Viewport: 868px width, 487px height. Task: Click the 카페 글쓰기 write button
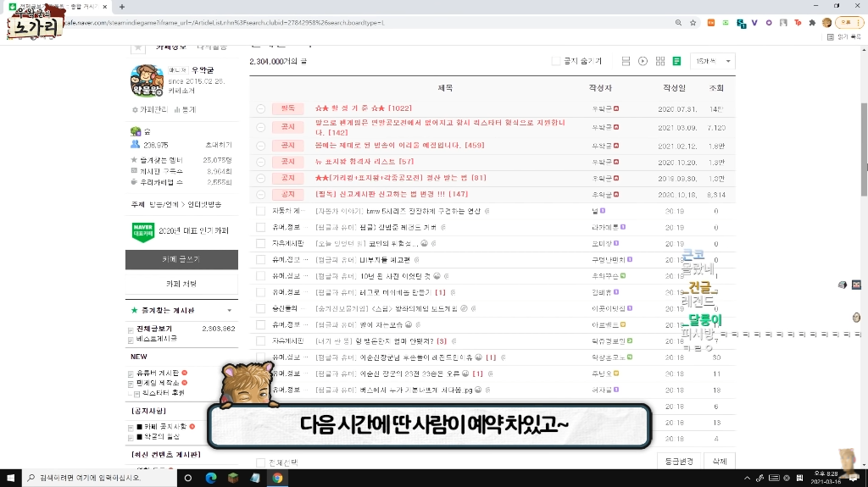181,259
